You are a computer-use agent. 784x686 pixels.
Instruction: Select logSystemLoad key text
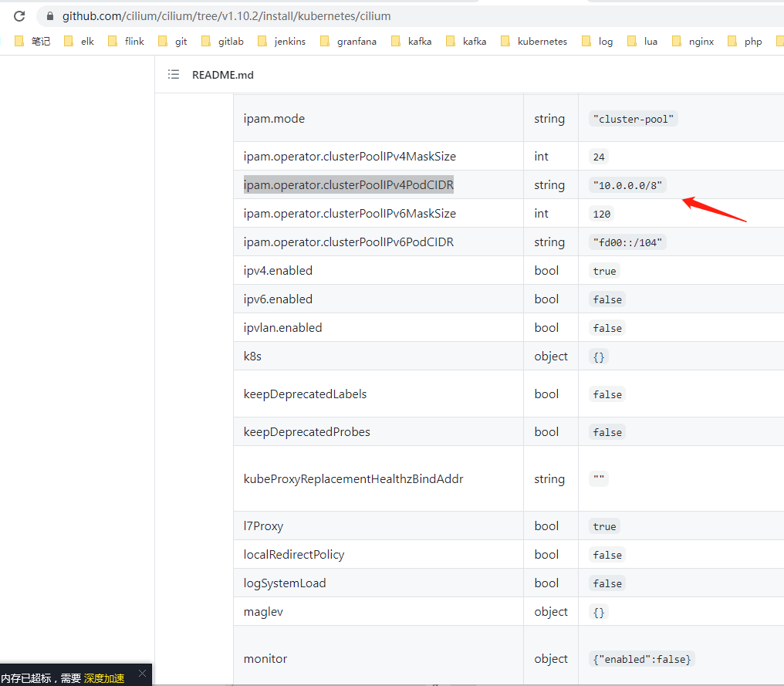[x=285, y=583]
